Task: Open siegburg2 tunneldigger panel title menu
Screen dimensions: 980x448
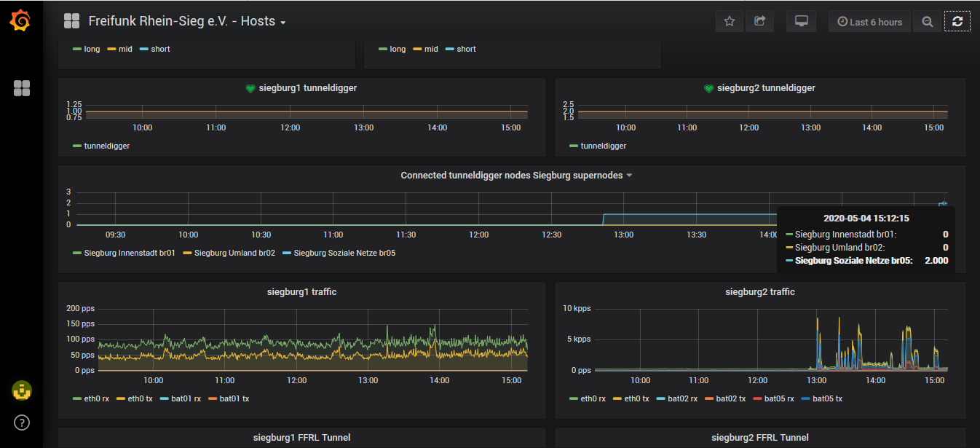Action: point(766,88)
